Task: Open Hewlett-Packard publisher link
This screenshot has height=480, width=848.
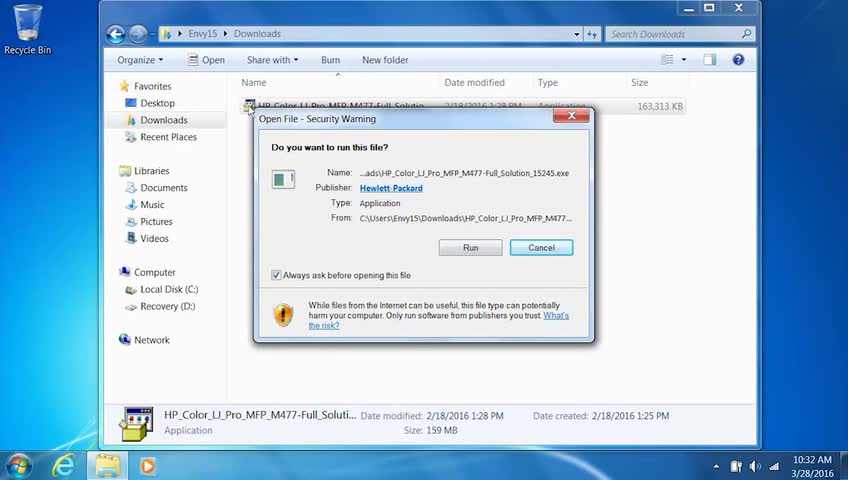Action: coord(391,188)
